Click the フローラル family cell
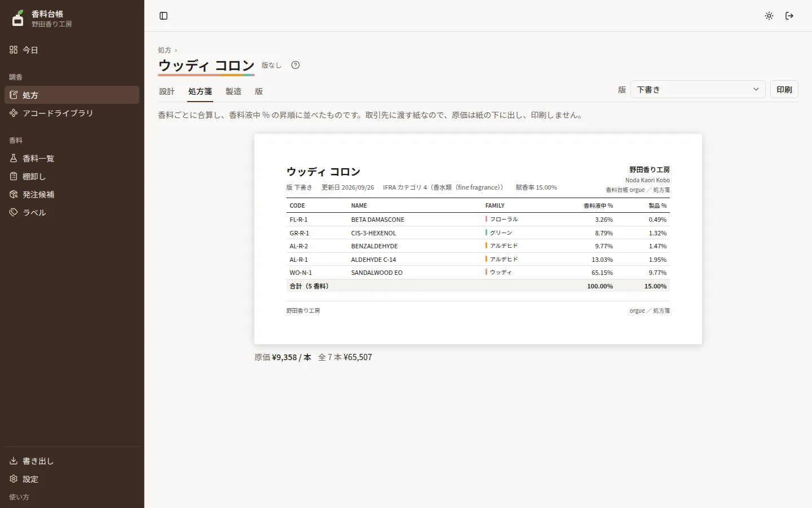 point(502,219)
